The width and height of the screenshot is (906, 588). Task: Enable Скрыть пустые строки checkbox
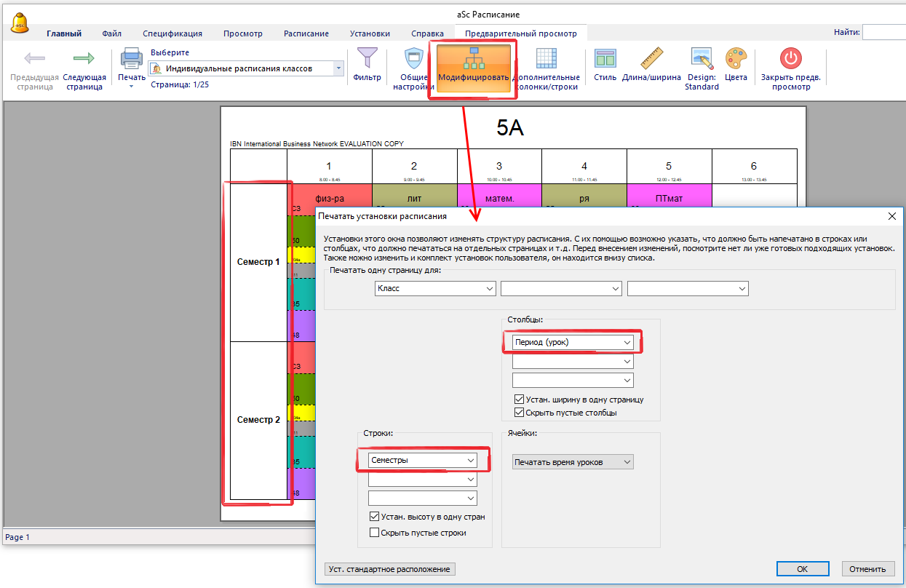[x=375, y=533]
